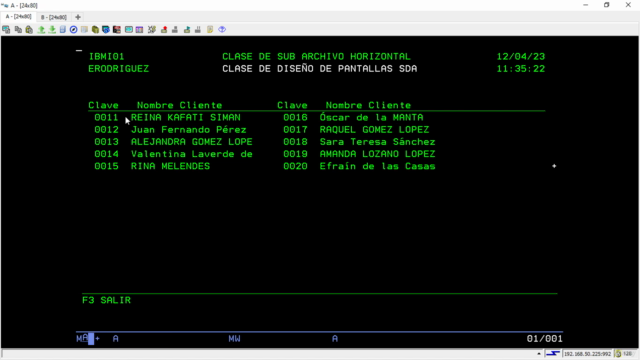Select row 0020 Efraín de las Casas
640x360 pixels.
coord(359,167)
